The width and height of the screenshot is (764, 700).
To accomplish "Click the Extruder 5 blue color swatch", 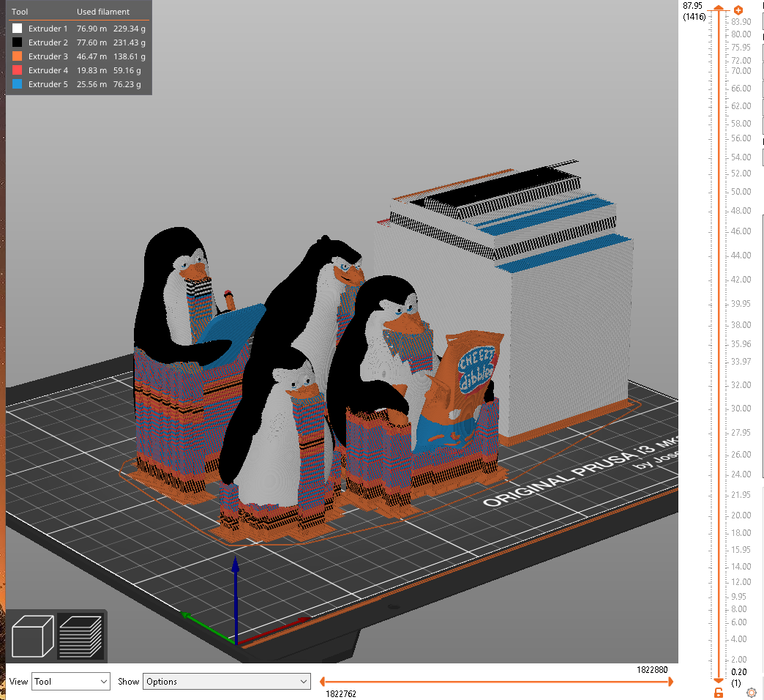I will [17, 84].
